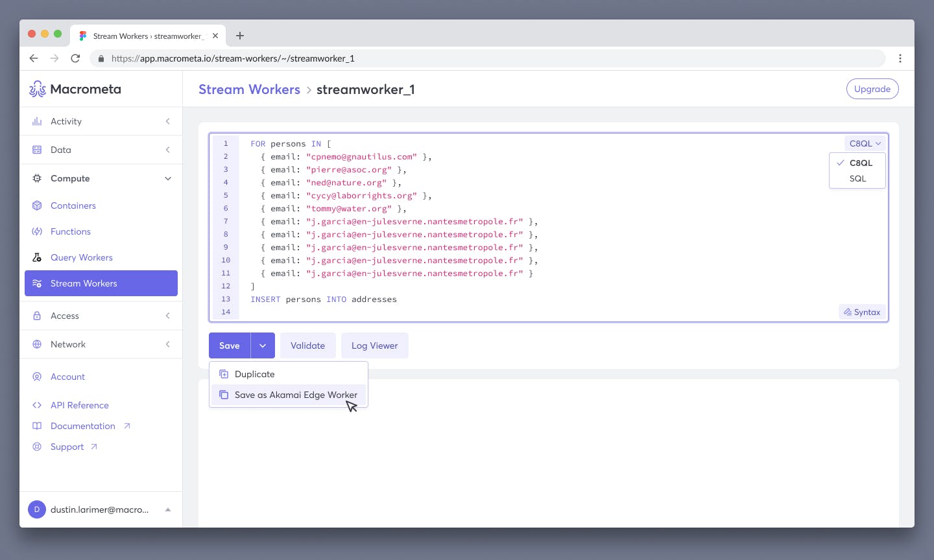Click the copy icon beside Save as Akamai Edge Worker
Image resolution: width=934 pixels, height=560 pixels.
[x=224, y=395]
